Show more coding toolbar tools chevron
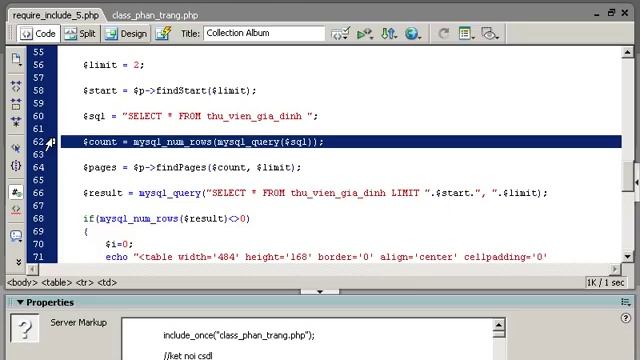The image size is (640, 360). 18,262
